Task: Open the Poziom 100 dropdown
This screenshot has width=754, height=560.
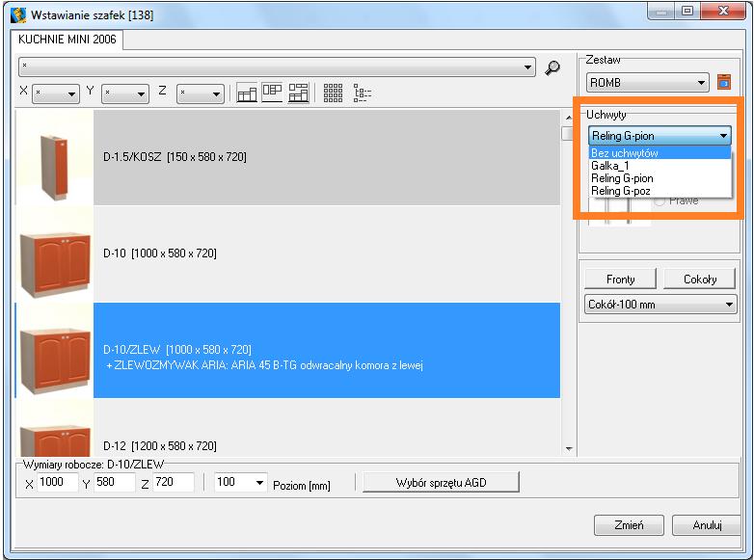Action: 259,482
